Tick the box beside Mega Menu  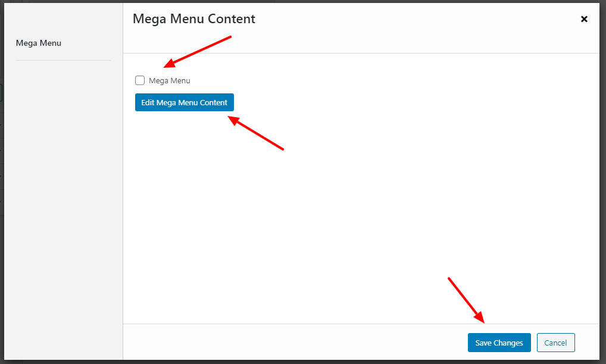click(140, 80)
